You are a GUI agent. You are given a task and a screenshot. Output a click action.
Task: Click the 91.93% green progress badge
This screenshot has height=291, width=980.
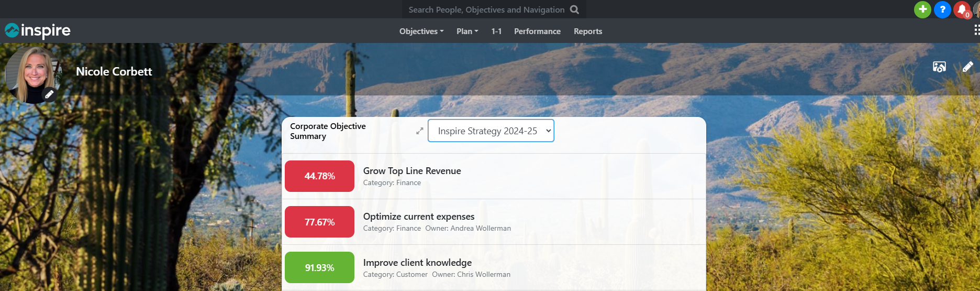(319, 267)
